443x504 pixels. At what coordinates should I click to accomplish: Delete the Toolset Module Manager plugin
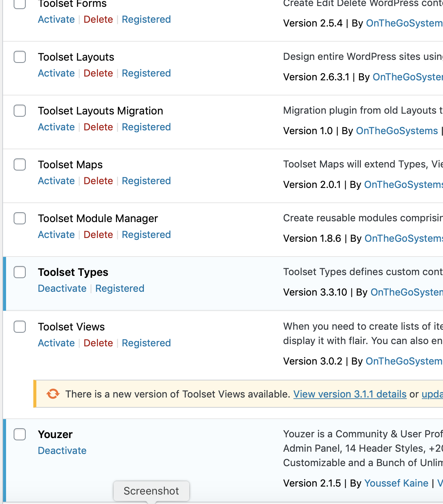(98, 235)
